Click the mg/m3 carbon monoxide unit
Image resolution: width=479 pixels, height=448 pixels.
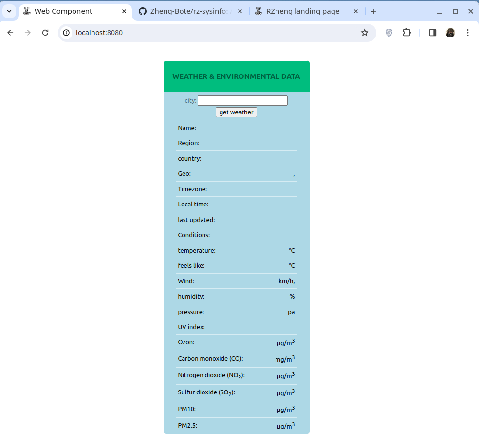(x=285, y=359)
